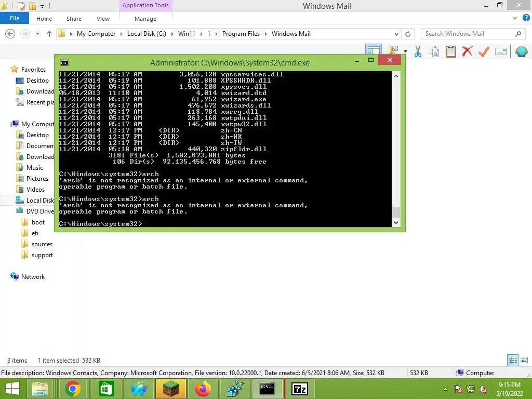Expand address bar history dropdown
532x399 pixels.
tap(396, 34)
